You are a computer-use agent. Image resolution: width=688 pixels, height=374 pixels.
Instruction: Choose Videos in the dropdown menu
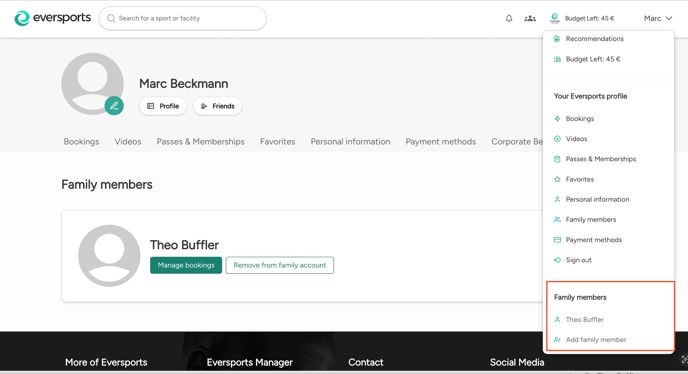point(576,139)
